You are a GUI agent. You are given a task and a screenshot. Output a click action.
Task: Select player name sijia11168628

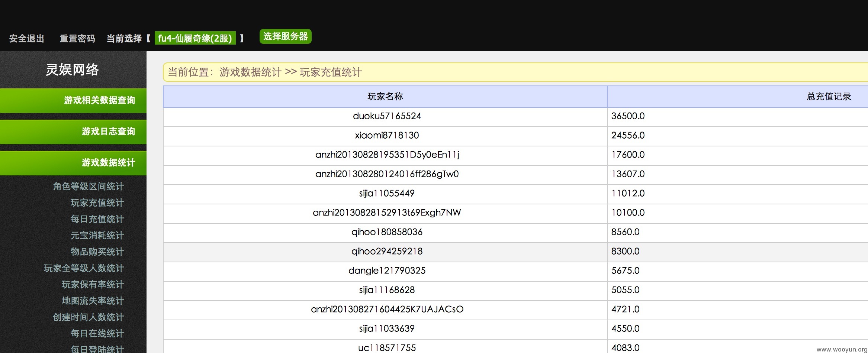387,290
